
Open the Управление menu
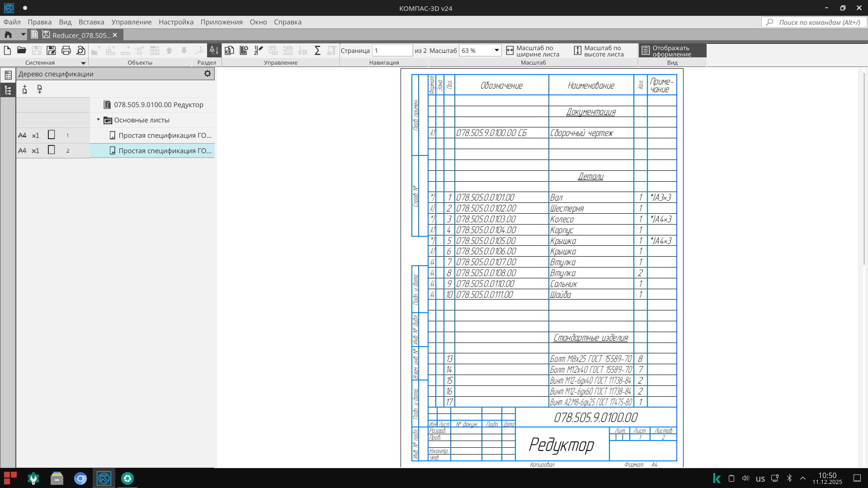131,22
